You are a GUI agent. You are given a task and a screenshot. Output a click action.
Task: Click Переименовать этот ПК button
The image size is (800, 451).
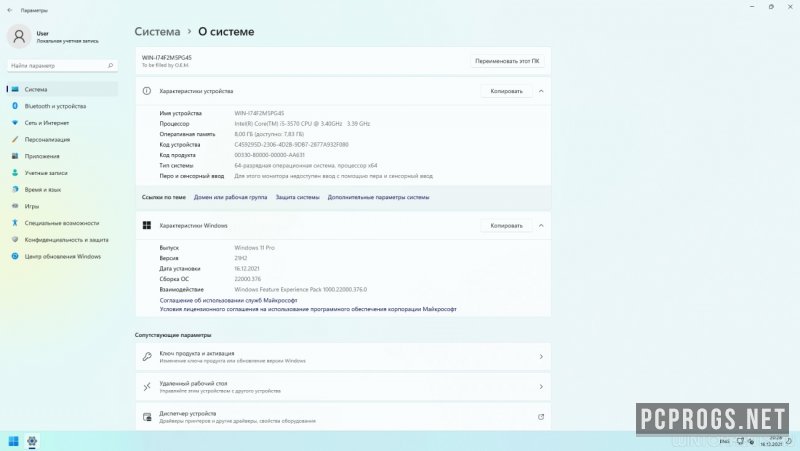[x=507, y=61]
